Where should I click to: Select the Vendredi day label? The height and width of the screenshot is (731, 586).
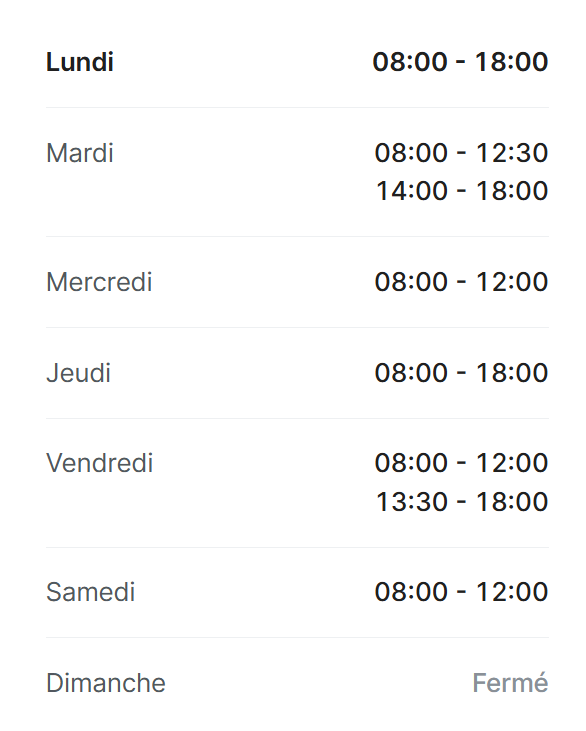click(100, 463)
